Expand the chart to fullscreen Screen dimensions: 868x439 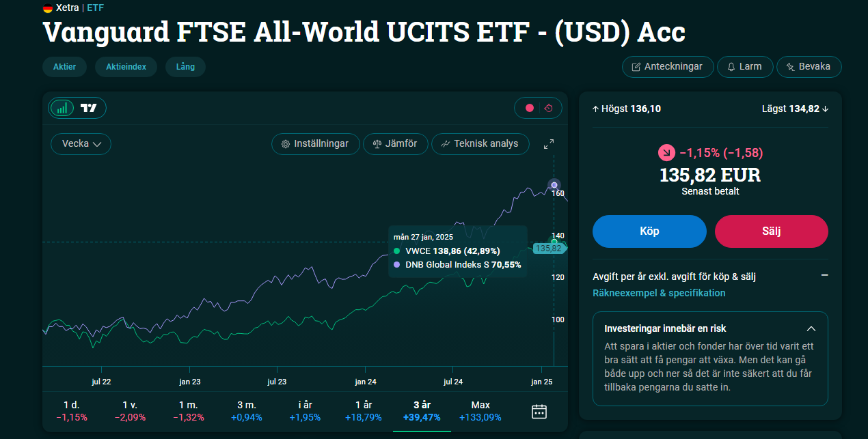click(549, 144)
